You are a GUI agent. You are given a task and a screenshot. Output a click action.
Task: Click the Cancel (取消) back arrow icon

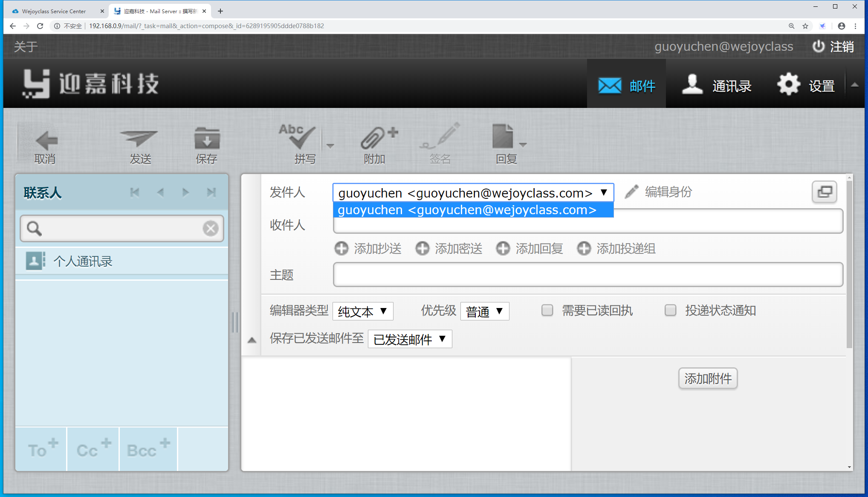pos(46,140)
